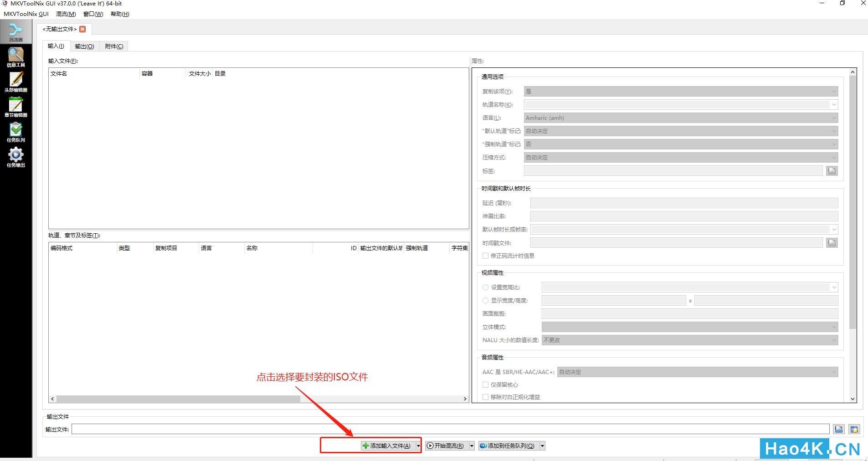This screenshot has width=868, height=461.
Task: Click the properties panel scroll down arrow
Action: click(853, 399)
